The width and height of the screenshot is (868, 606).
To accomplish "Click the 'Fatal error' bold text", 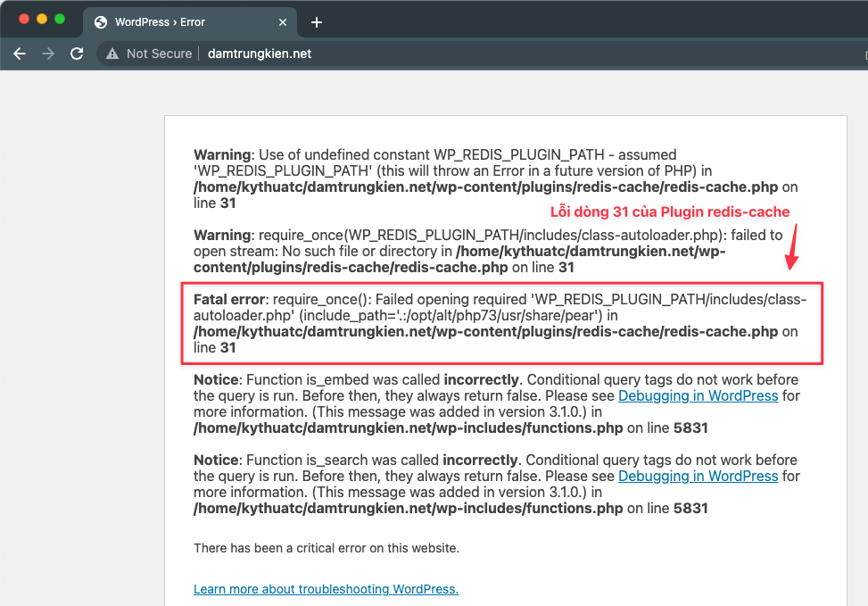I will tap(229, 299).
